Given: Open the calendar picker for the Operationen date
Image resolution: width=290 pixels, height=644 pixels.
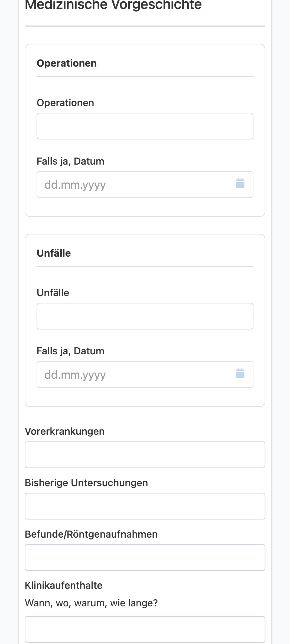Looking at the screenshot, I should (x=240, y=184).
